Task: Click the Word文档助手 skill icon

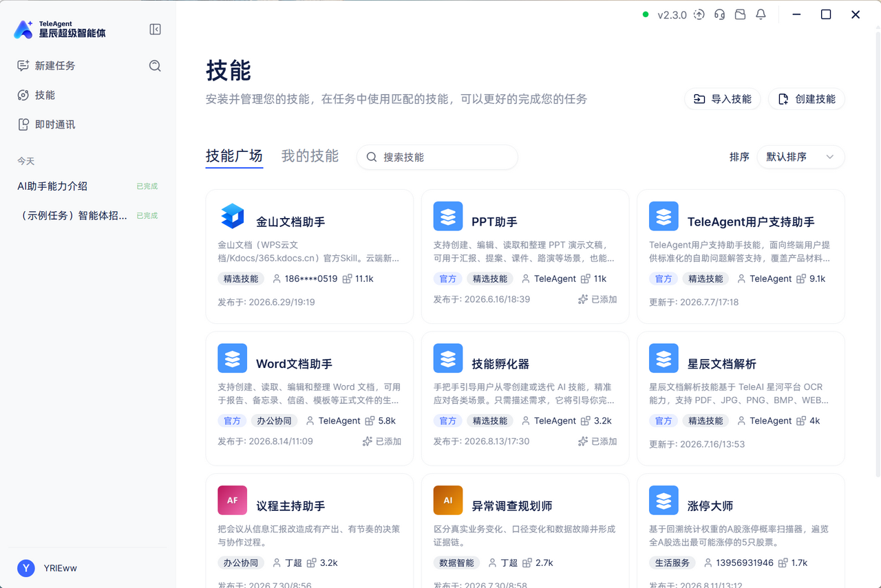Action: coord(233,358)
